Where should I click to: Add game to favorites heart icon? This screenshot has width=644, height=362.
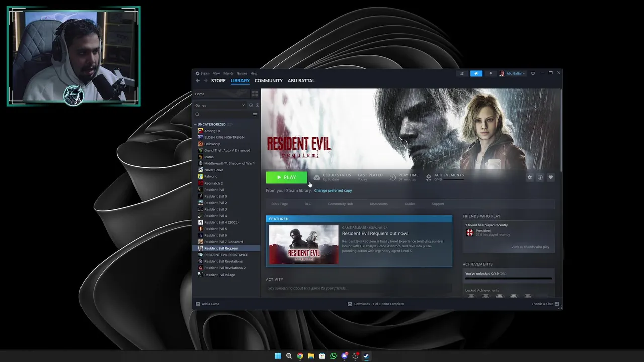point(551,177)
